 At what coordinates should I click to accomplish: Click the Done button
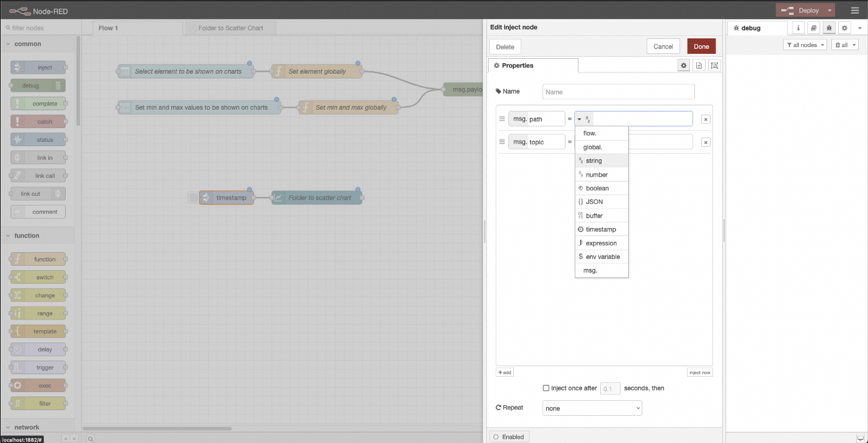tap(701, 46)
